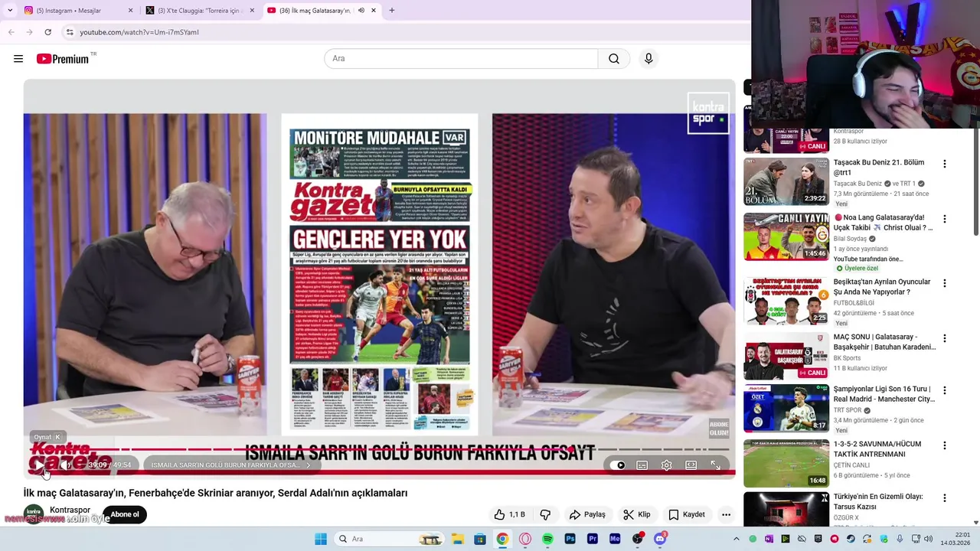Launch Media Encoder from taskbar

(615, 539)
